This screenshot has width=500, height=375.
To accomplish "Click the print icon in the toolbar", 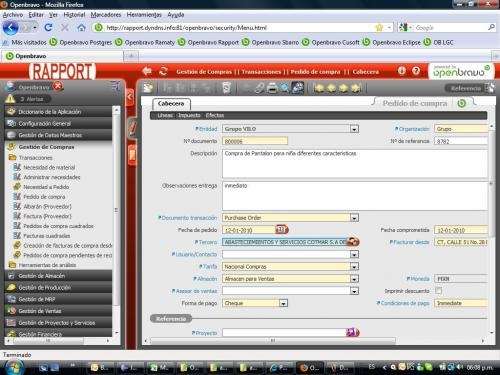I will (x=272, y=88).
